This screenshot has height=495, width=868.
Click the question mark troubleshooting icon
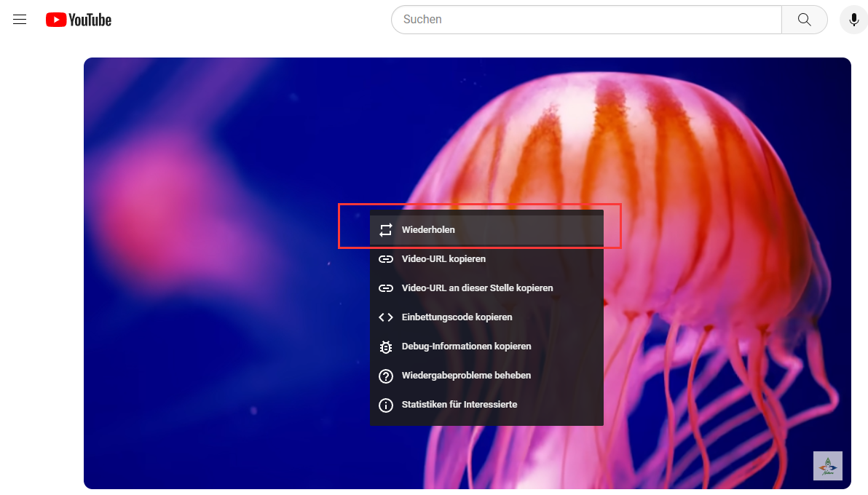(386, 376)
